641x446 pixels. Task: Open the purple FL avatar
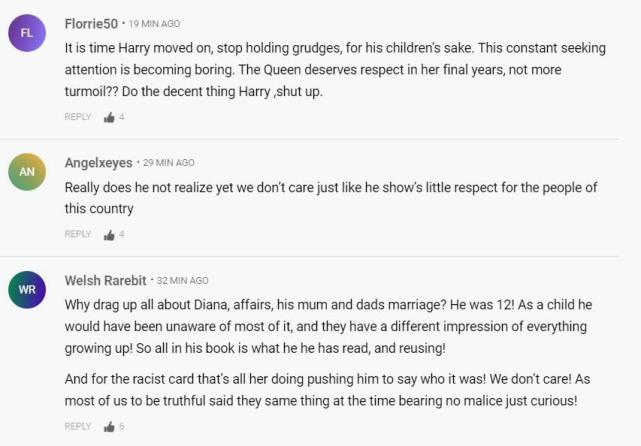pyautogui.click(x=27, y=33)
